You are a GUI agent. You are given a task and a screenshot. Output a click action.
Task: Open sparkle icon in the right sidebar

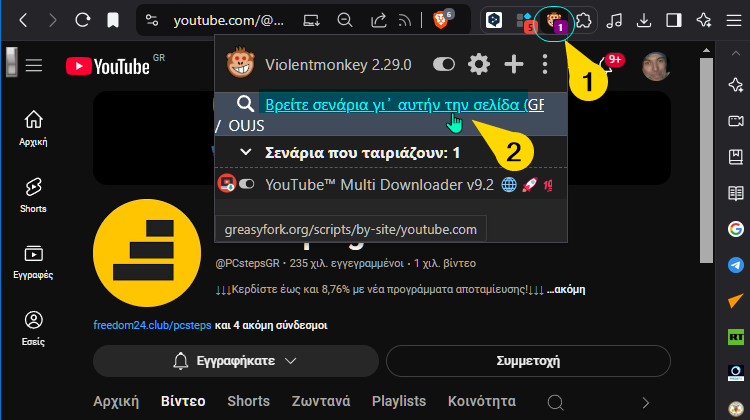(x=736, y=85)
